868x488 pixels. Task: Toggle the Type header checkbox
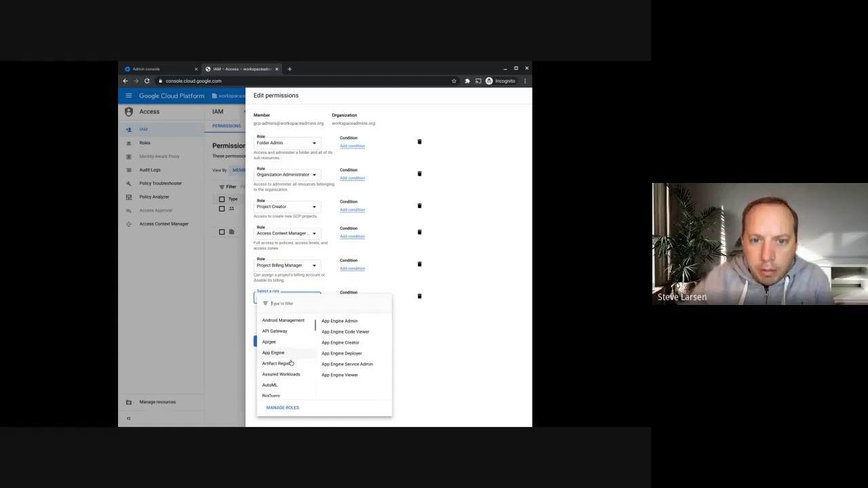coord(222,199)
